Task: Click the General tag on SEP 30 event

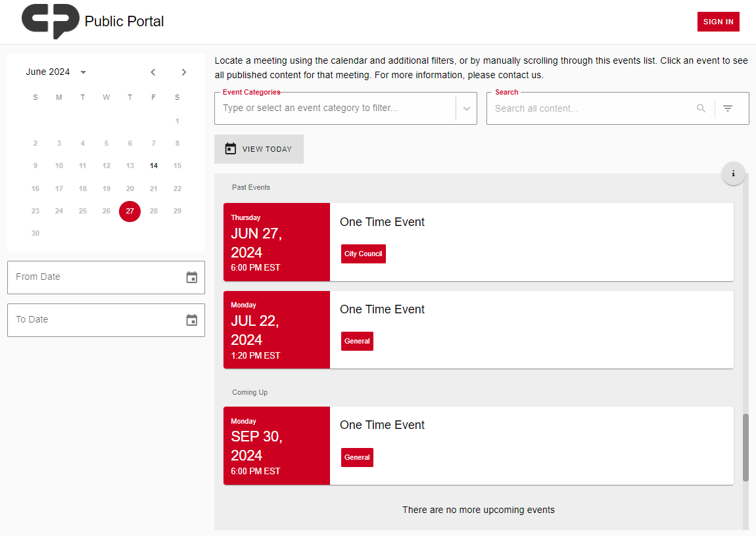Action: (x=357, y=457)
